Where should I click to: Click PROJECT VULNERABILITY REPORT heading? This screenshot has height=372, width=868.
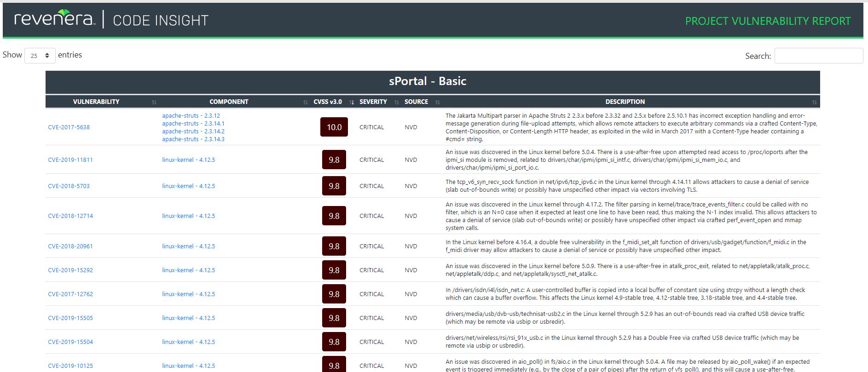(x=768, y=21)
